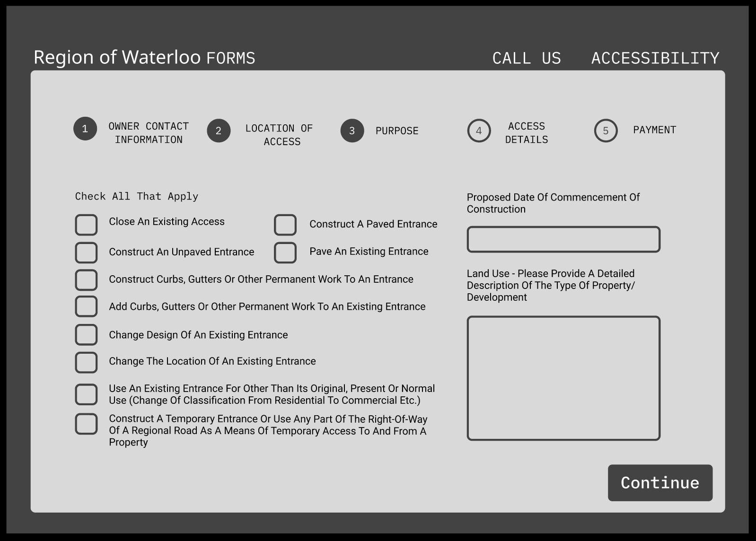The image size is (756, 541).
Task: Jump to step 5 Payment circle
Action: [606, 131]
